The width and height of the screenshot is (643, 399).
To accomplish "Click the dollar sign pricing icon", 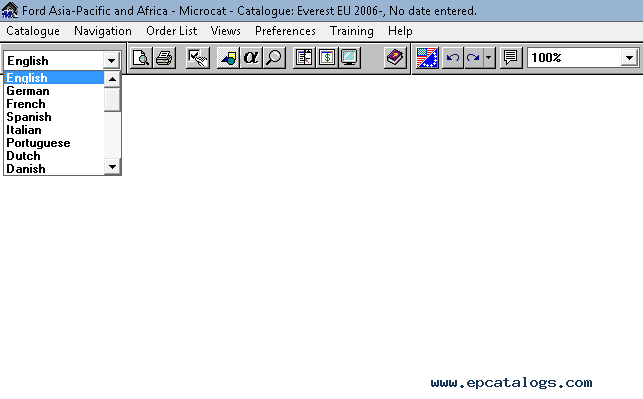I will 327,58.
